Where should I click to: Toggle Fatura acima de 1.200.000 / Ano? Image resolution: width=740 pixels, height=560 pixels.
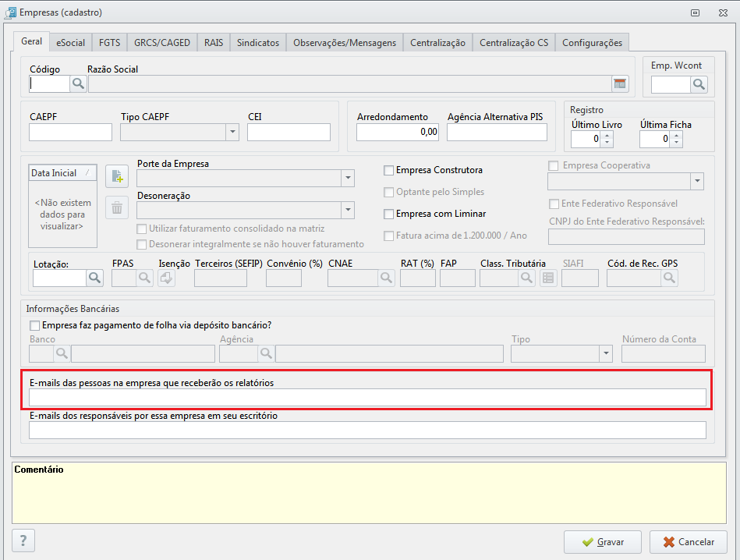click(x=388, y=236)
